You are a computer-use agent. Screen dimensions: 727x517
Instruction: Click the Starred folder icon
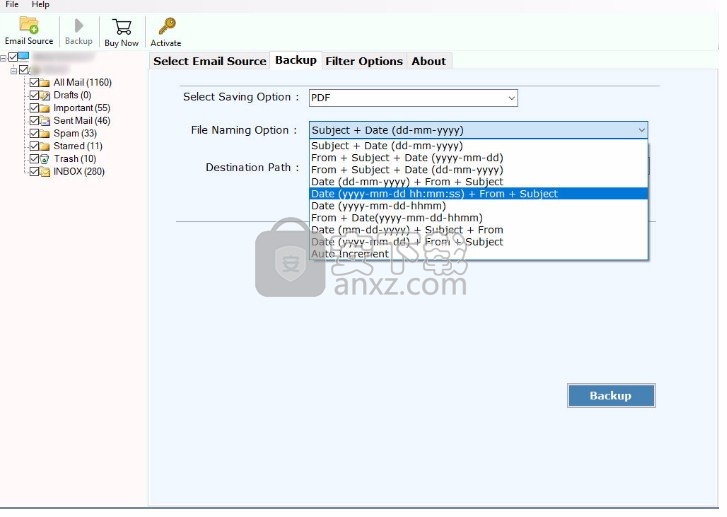click(x=45, y=147)
